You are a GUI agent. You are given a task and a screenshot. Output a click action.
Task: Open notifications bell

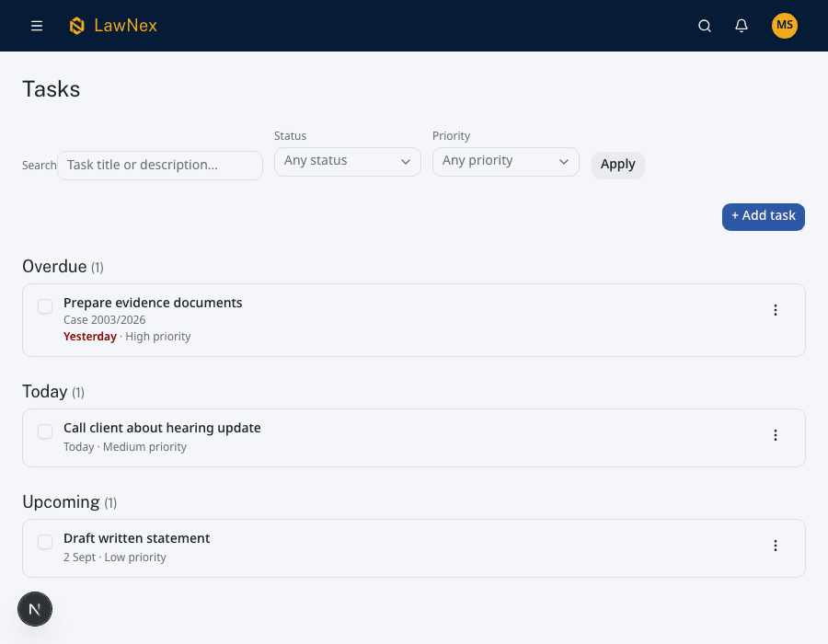point(742,26)
